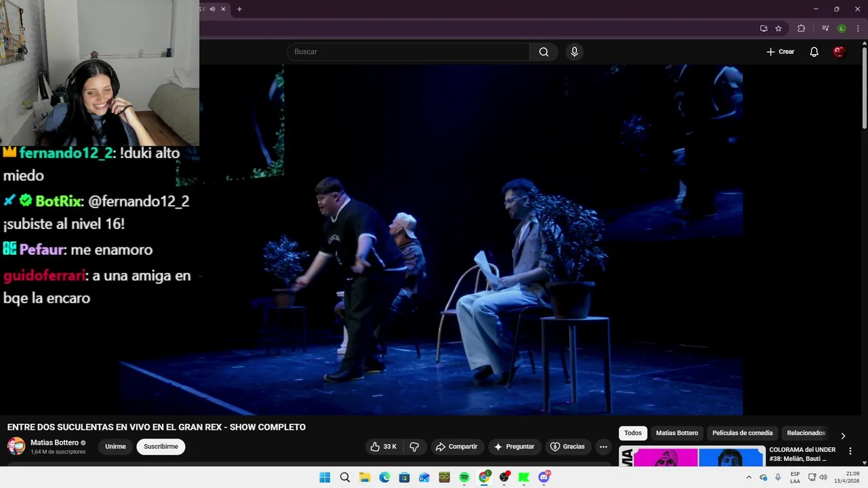Open options menu for COLORAMA video
Screen dimensions: 868x488
850,451
